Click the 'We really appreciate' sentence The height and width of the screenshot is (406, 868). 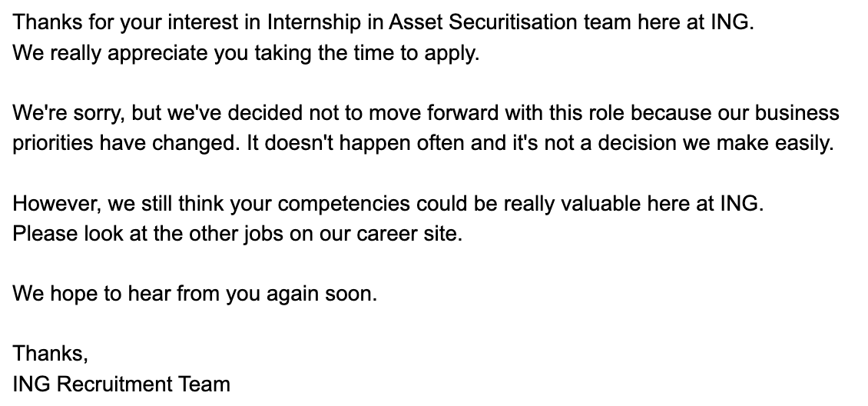click(x=246, y=53)
